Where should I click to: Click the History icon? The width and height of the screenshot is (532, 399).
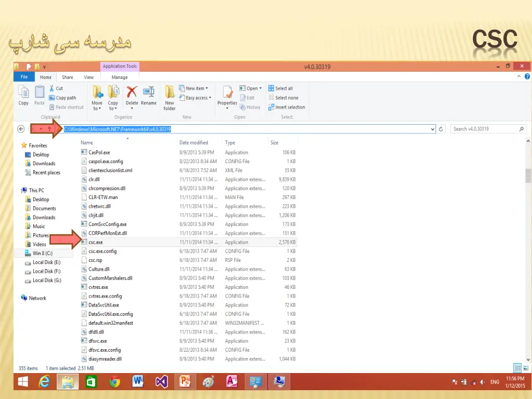243,107
